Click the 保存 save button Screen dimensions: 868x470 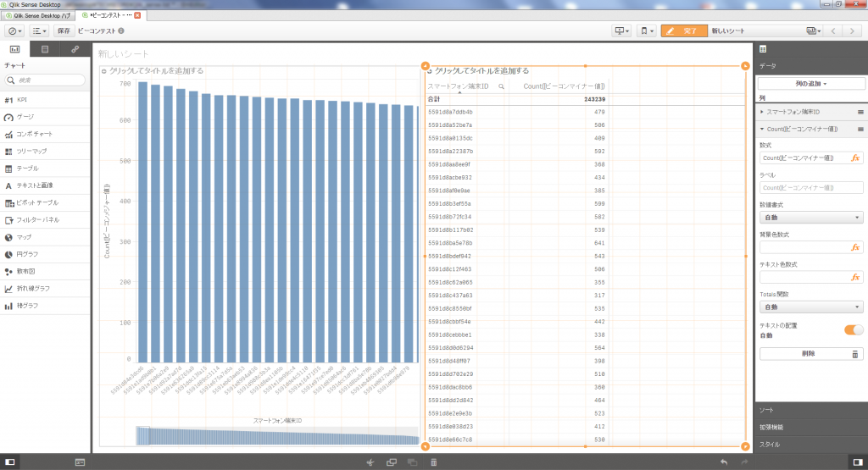coord(64,30)
